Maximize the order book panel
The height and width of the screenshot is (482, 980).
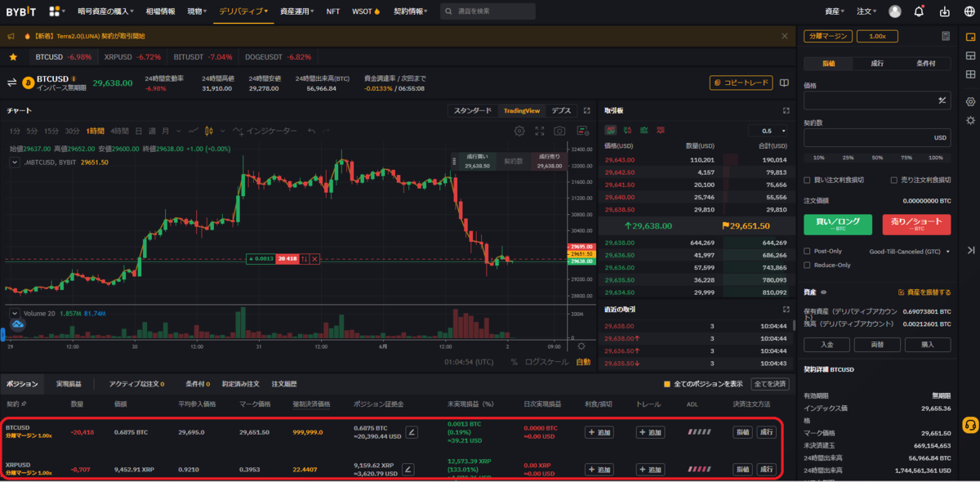pyautogui.click(x=786, y=110)
